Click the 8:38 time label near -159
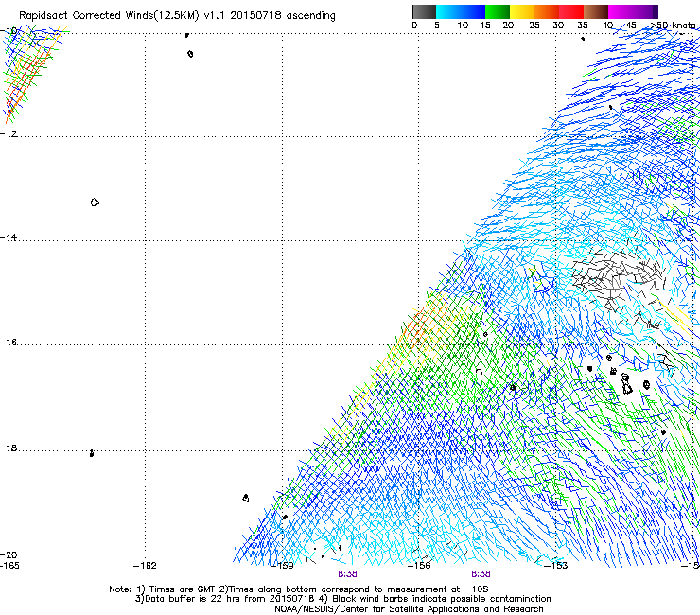 347,574
